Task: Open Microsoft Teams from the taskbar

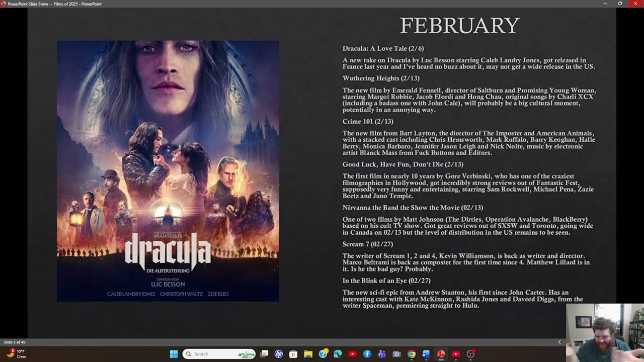Action: point(382,354)
